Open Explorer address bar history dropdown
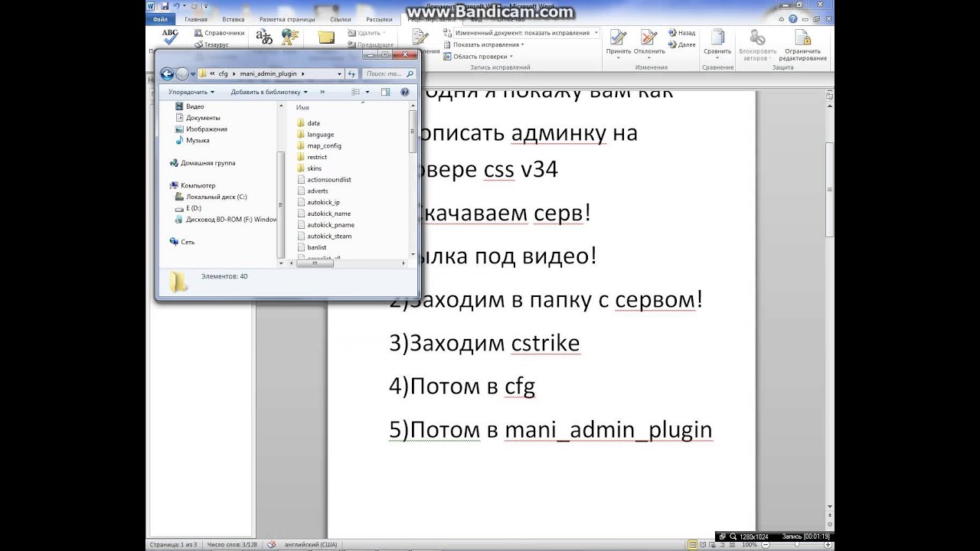Screen dimensions: 980x551 click(340, 74)
